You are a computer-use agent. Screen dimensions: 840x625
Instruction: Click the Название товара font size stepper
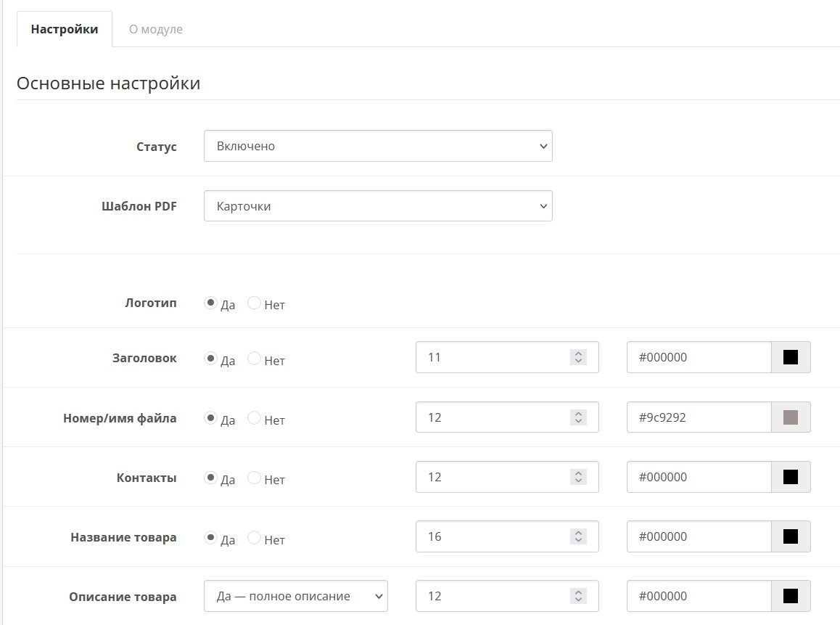578,536
